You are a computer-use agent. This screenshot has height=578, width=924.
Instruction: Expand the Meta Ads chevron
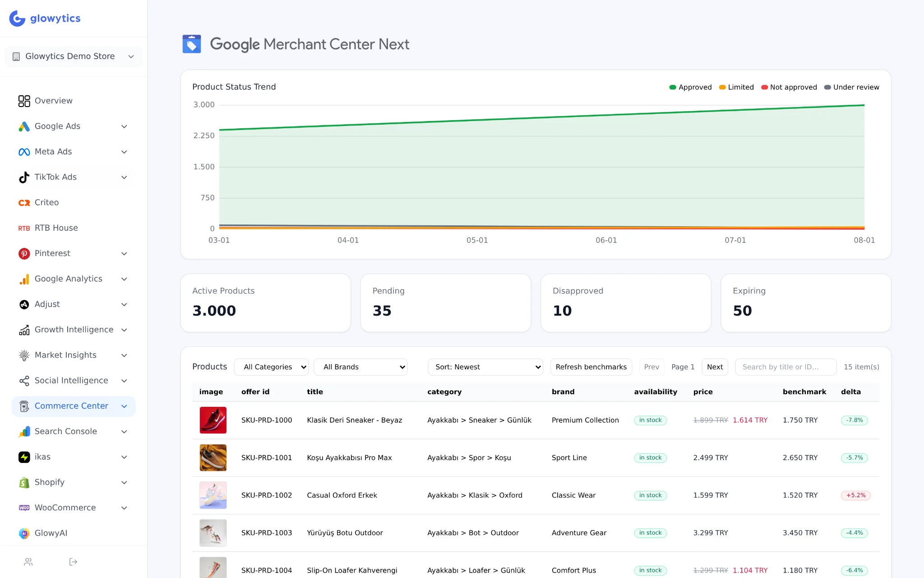coord(124,152)
